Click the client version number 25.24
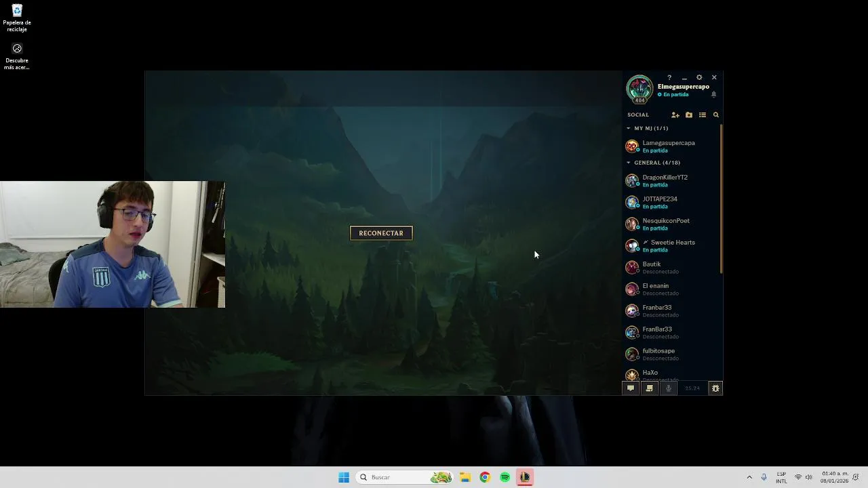 (x=692, y=388)
